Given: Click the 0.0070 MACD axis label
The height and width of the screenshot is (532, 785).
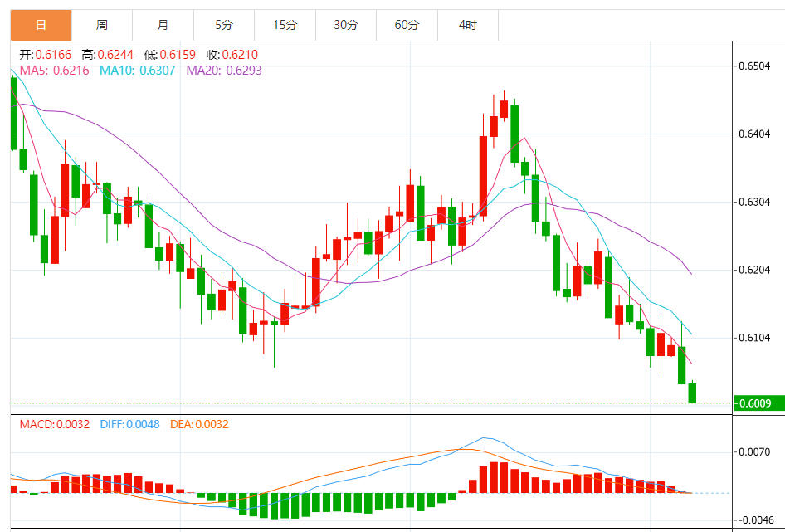Looking at the screenshot, I should tap(754, 451).
